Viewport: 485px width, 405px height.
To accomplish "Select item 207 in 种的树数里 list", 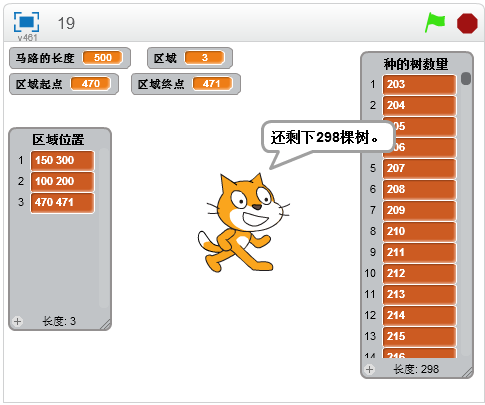I will pos(419,168).
